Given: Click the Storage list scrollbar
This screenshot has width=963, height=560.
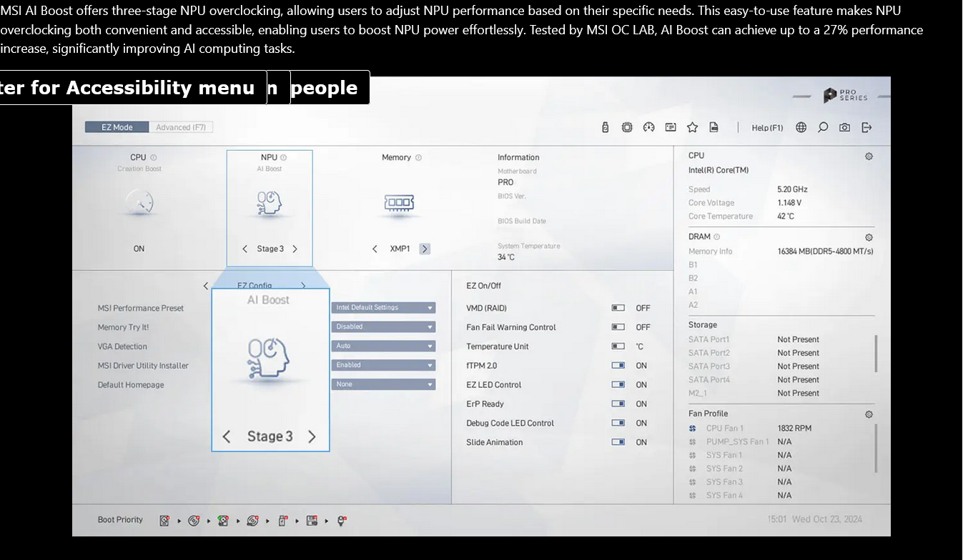Looking at the screenshot, I should click(x=876, y=354).
